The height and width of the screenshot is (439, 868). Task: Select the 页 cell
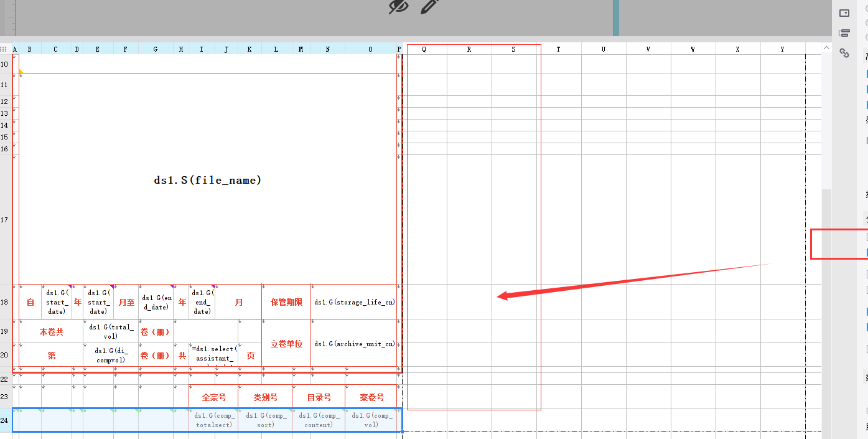coord(250,356)
